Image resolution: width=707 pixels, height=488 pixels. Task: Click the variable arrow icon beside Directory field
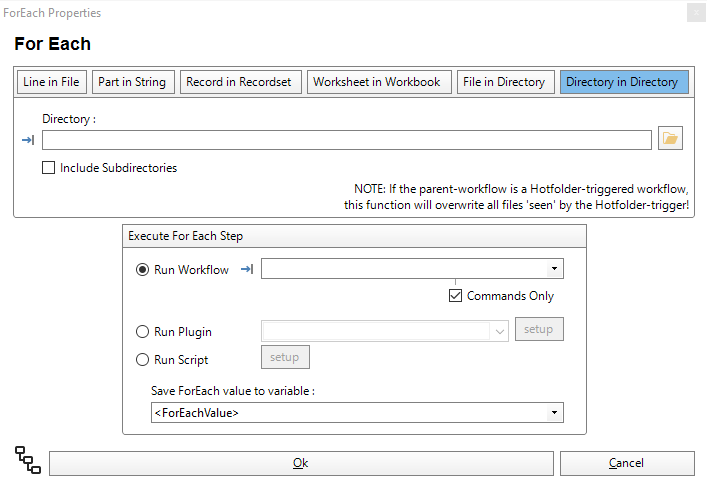(x=28, y=140)
